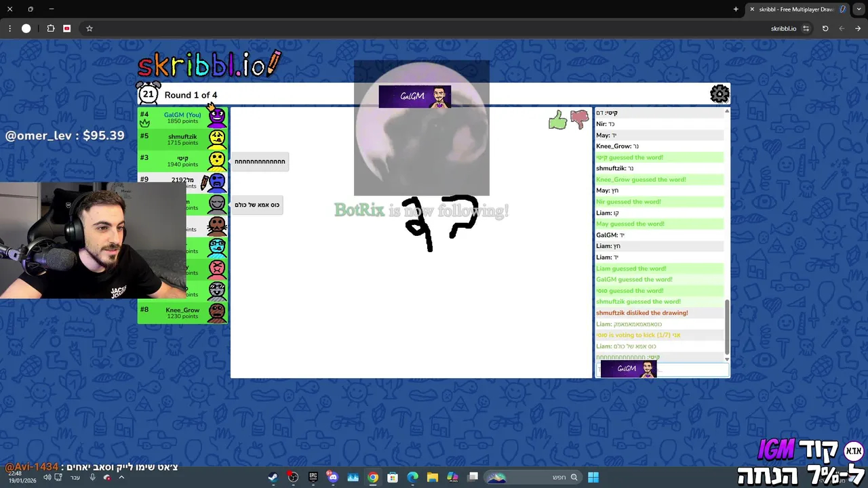Toggle the taskbar volume icon
This screenshot has width=868, height=488.
click(47, 477)
